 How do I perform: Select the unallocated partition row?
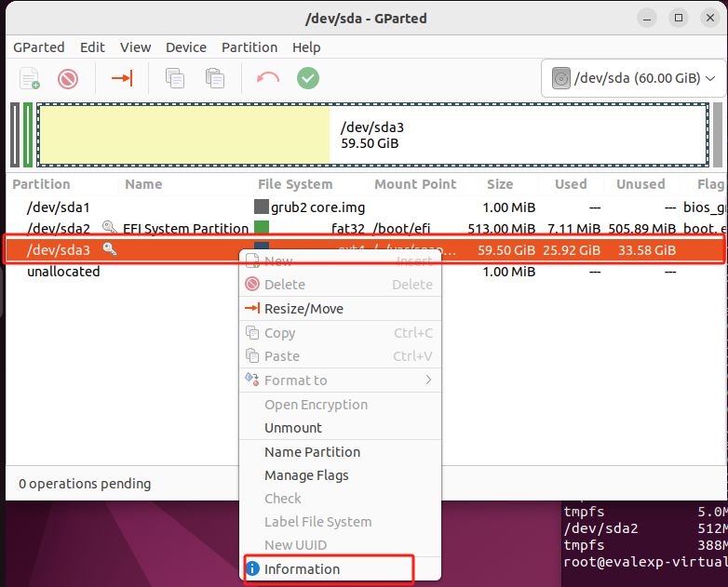point(63,272)
